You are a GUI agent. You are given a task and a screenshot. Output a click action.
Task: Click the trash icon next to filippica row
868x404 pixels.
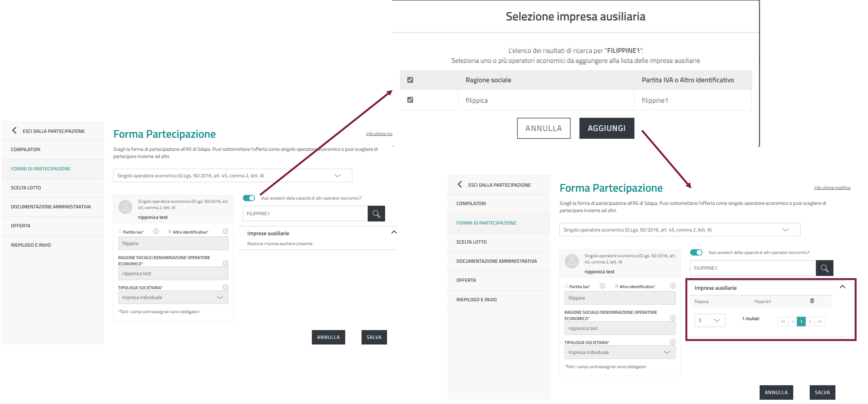(812, 301)
